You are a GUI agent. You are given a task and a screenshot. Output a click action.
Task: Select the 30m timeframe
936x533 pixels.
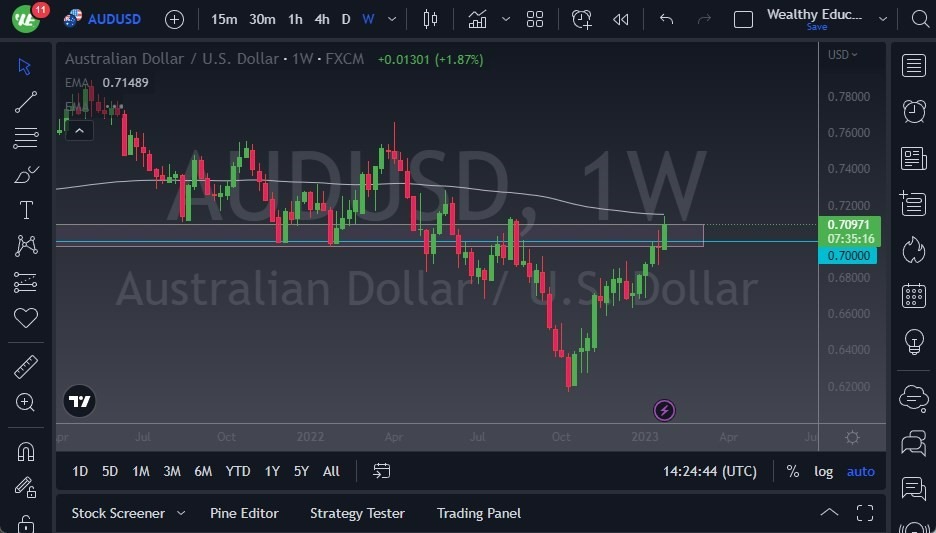coord(262,20)
